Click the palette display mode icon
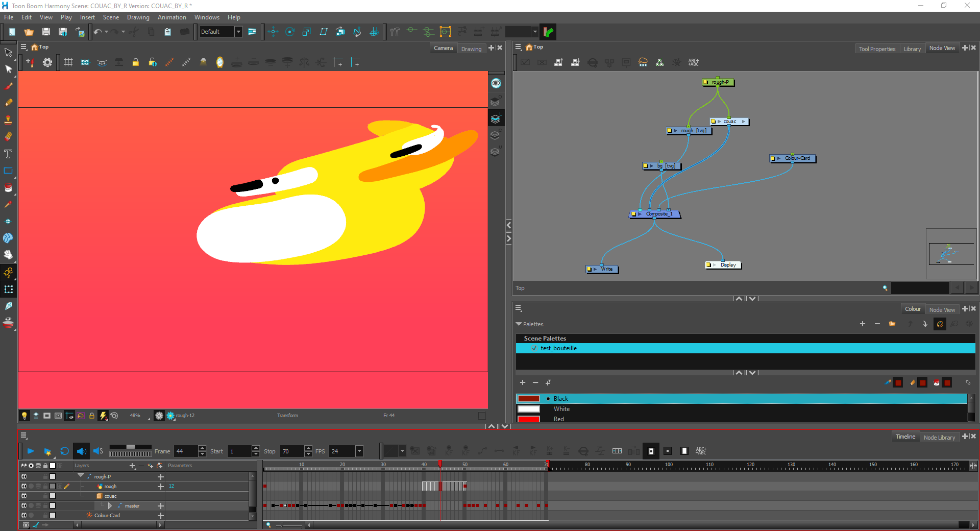Screen dimensions: 980x531 pyautogui.click(x=940, y=324)
